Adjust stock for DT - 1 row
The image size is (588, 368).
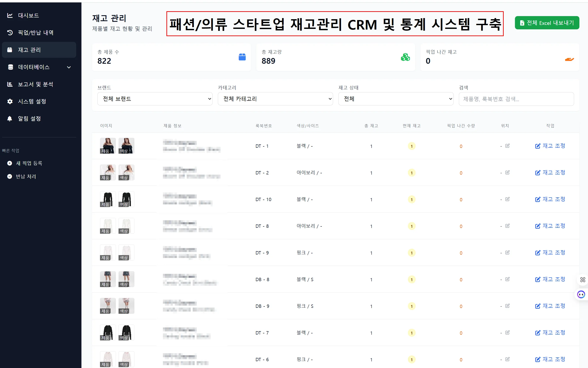point(550,146)
